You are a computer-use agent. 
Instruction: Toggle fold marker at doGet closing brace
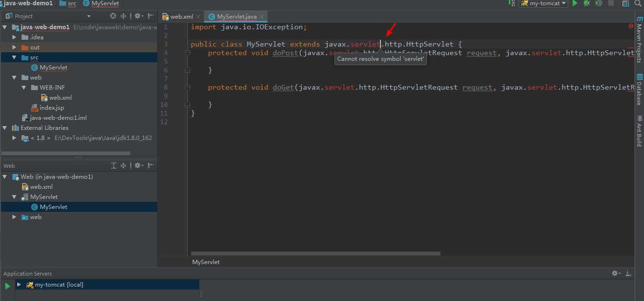[188, 105]
